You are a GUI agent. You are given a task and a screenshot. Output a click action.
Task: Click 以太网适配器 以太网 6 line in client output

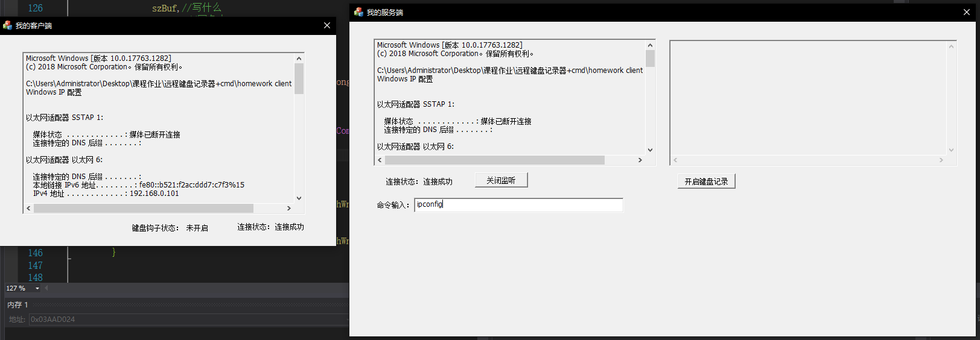[x=64, y=160]
